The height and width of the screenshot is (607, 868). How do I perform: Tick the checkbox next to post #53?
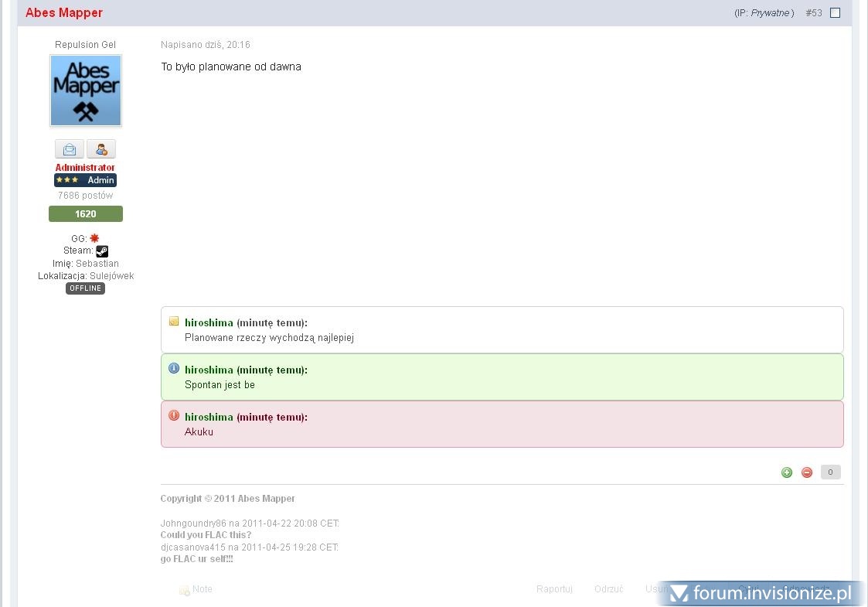click(835, 13)
